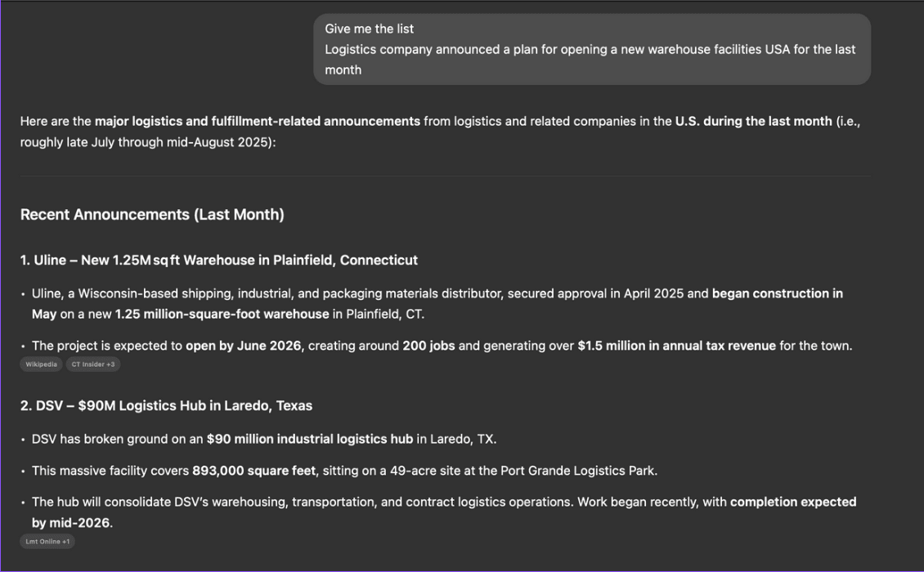Screen dimensions: 924x572
Task: Click the bold '200 jobs' text
Action: click(x=428, y=346)
